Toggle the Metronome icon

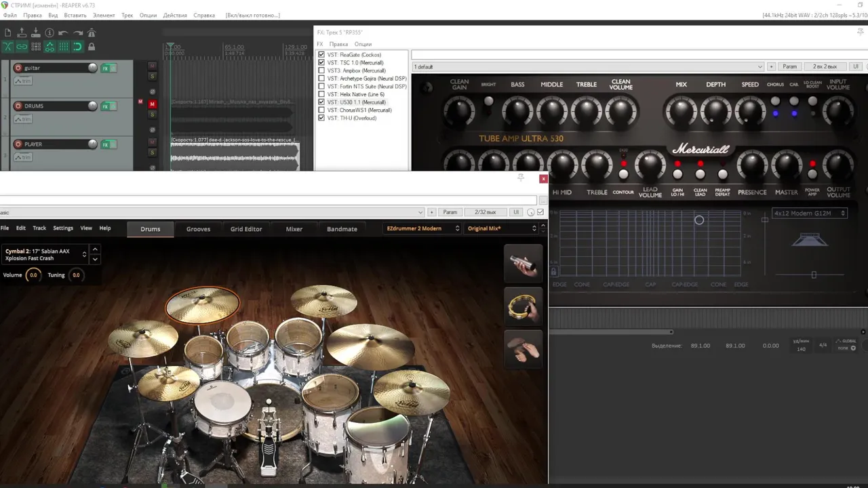pyautogui.click(x=92, y=33)
